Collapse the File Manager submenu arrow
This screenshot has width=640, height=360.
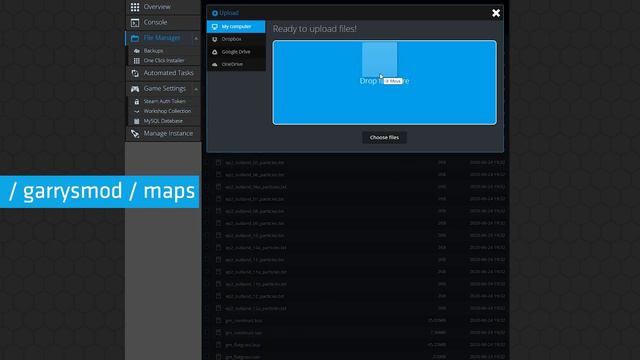tap(196, 38)
